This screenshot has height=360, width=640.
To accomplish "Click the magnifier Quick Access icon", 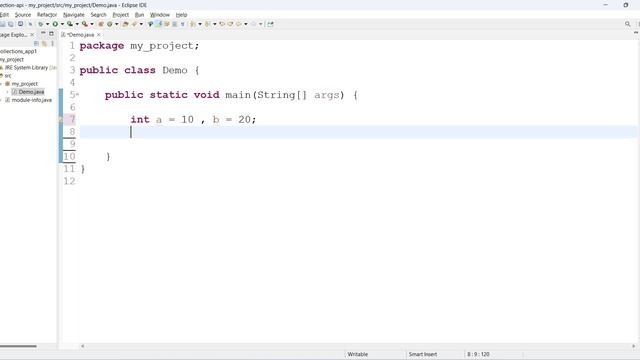I will (627, 24).
